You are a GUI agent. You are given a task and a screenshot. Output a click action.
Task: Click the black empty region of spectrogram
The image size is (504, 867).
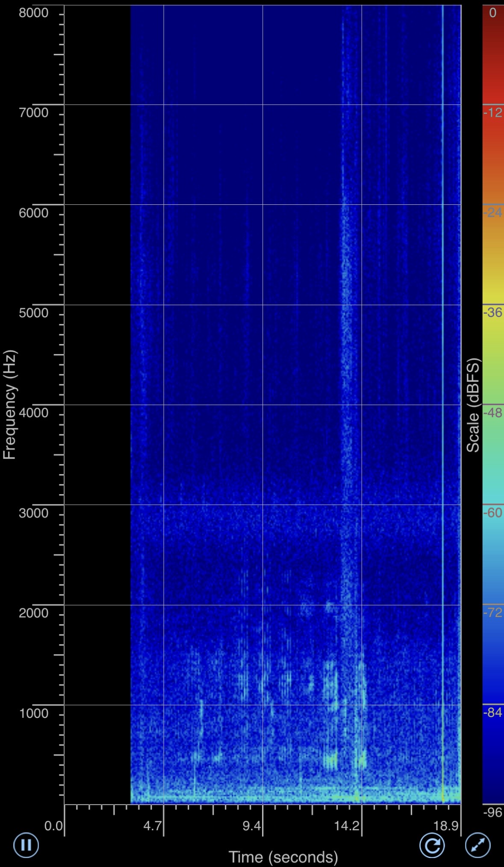tap(97, 385)
